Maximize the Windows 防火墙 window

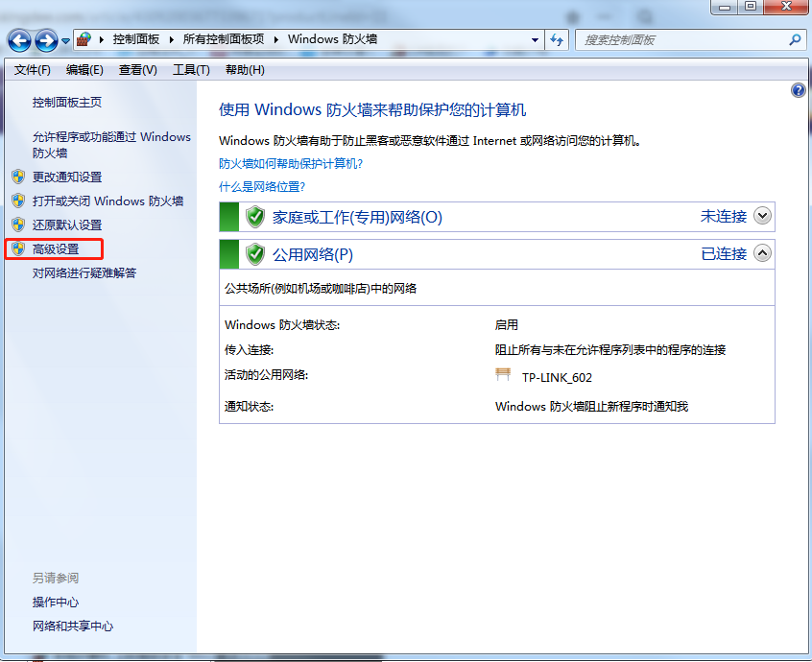751,7
